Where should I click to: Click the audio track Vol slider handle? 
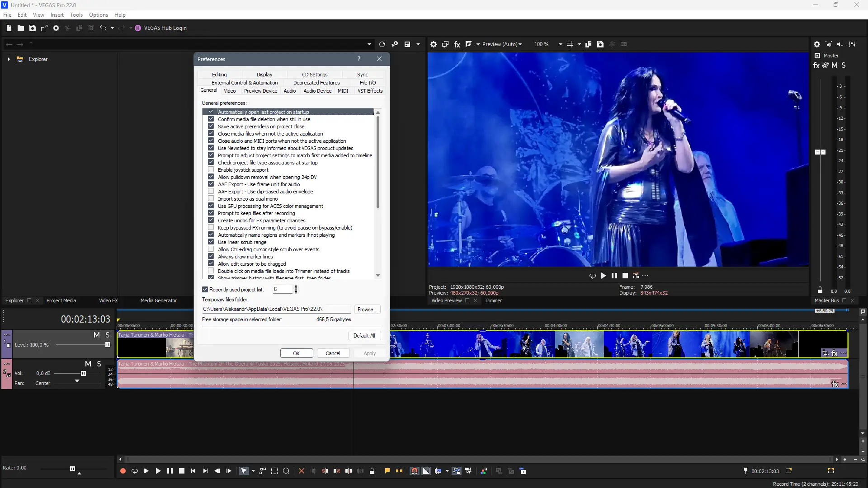click(x=83, y=374)
